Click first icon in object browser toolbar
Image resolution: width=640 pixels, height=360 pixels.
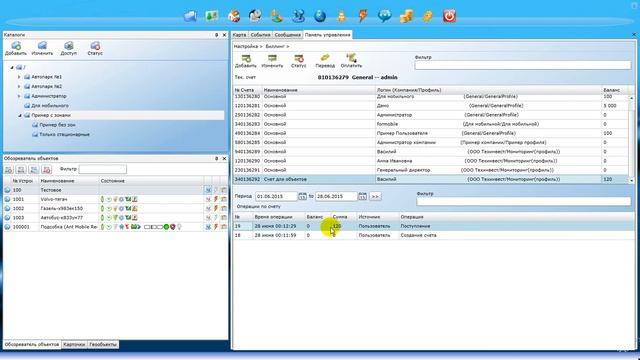click(x=9, y=169)
